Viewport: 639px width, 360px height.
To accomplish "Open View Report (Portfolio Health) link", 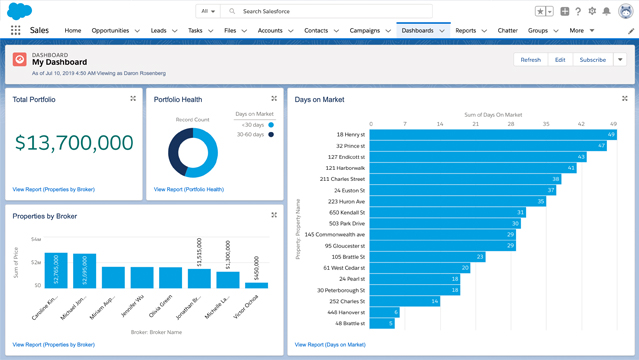I will coord(189,189).
